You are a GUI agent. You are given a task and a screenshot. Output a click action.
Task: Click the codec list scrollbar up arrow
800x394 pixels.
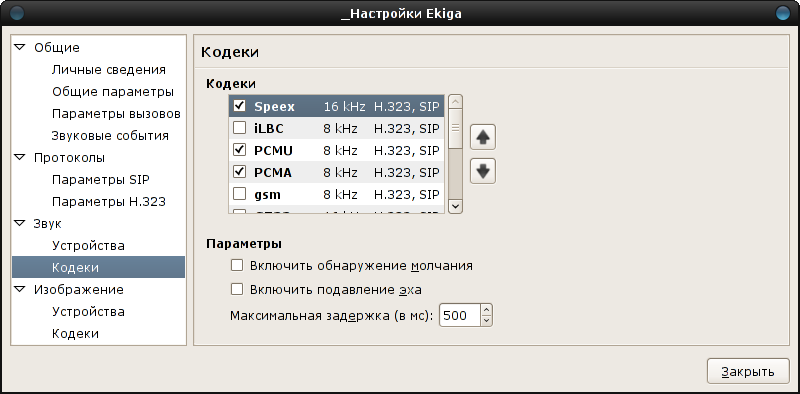pos(456,102)
